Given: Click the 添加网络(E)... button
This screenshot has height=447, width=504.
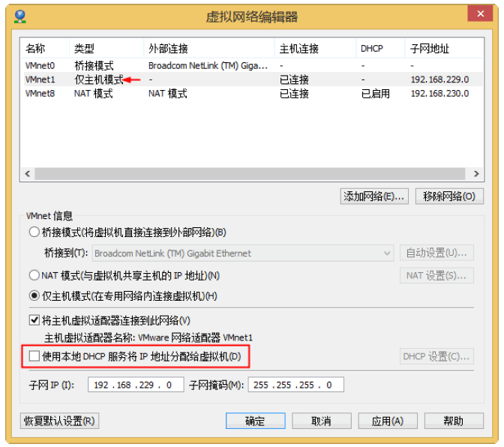Looking at the screenshot, I should 374,196.
